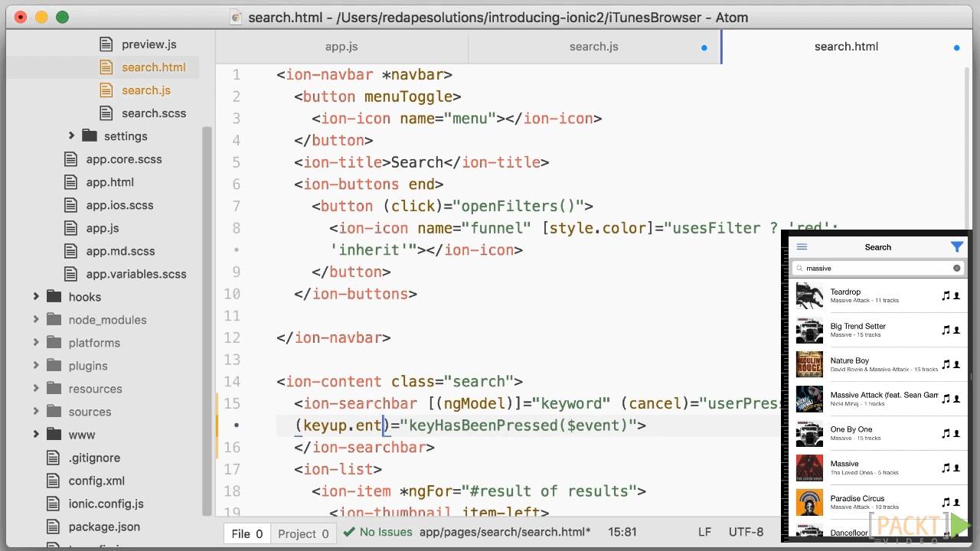The image size is (980, 551).
Task: Open the hamburger menu in app preview
Action: click(802, 246)
